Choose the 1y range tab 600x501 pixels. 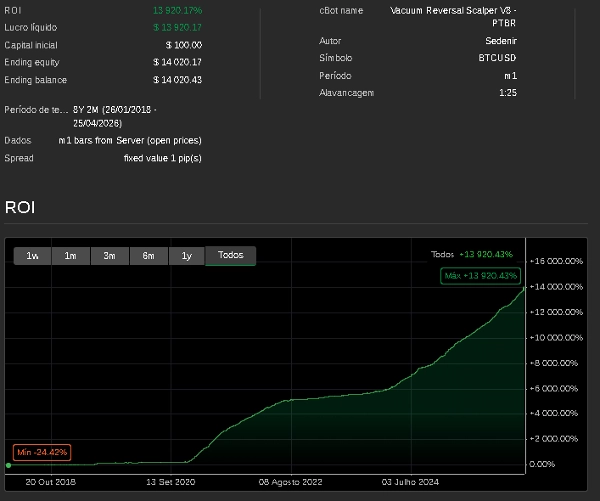tap(186, 256)
